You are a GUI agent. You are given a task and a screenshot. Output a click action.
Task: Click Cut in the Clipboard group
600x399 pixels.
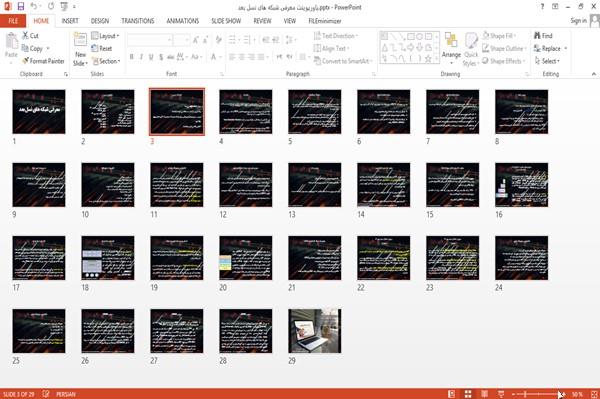(30, 36)
